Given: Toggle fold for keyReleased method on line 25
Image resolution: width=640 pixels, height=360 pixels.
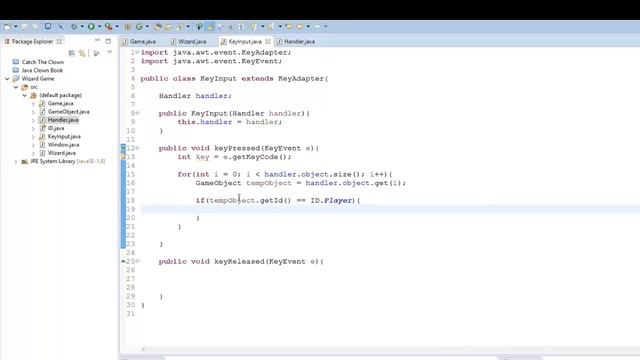Looking at the screenshot, I should point(137,261).
